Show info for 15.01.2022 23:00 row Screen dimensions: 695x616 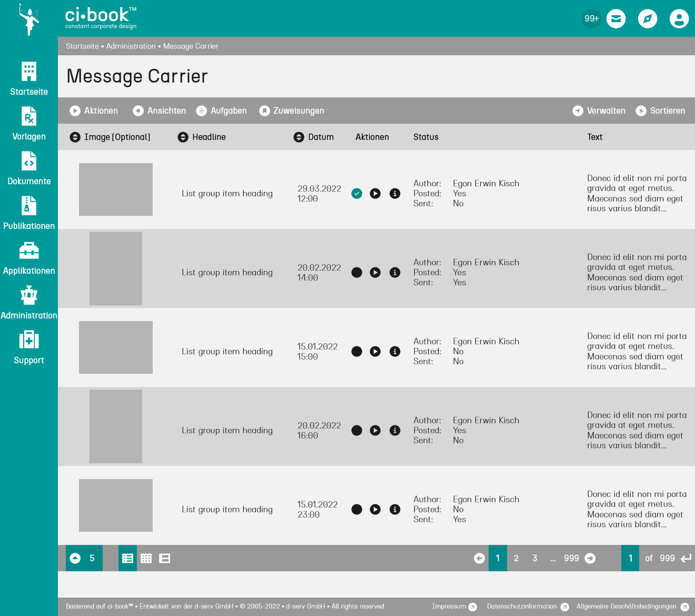coord(395,509)
